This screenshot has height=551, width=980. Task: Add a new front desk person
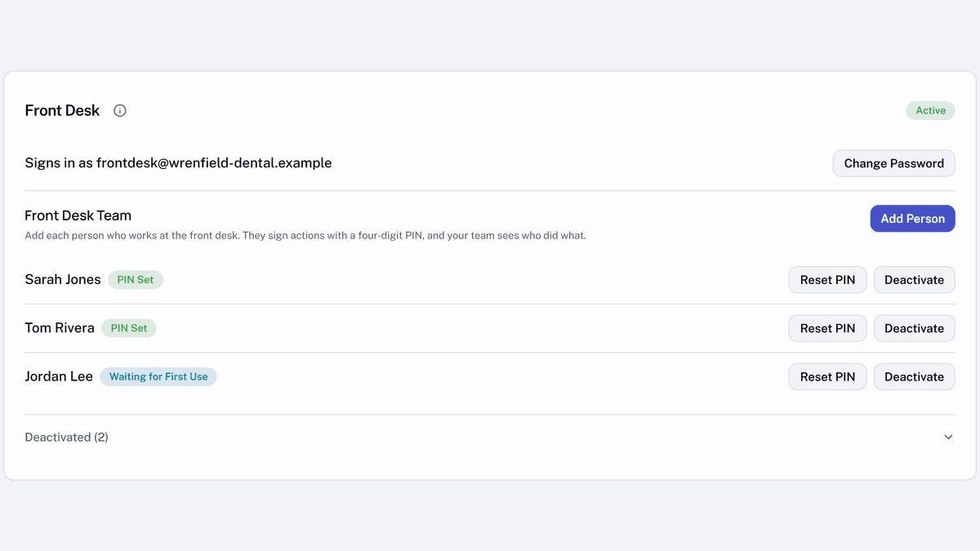tap(912, 219)
